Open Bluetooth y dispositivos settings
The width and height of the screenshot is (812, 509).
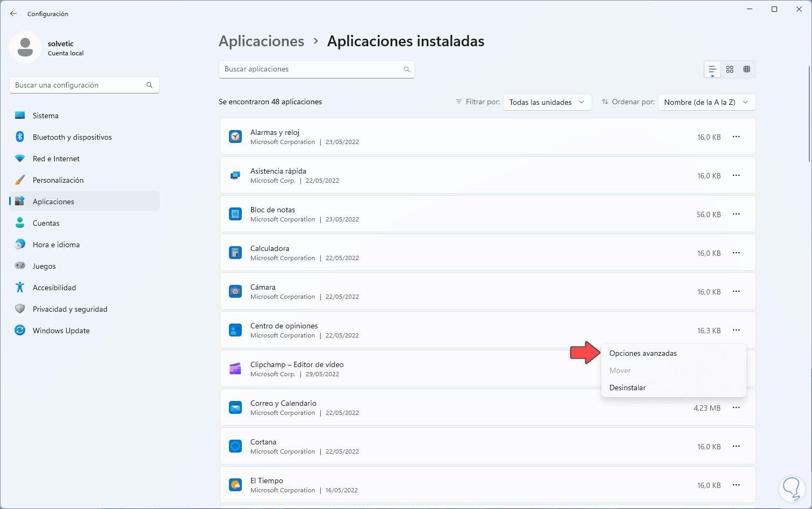click(x=72, y=137)
